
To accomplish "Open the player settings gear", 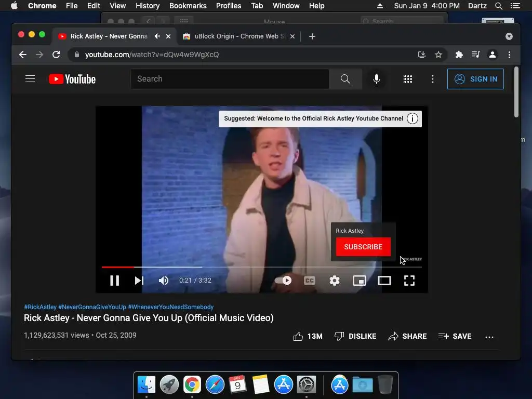I will pos(335,281).
